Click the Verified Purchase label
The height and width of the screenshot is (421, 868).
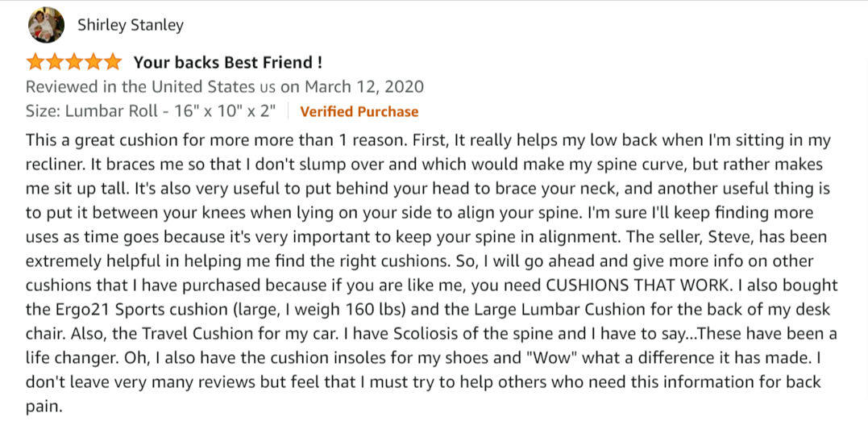[359, 112]
